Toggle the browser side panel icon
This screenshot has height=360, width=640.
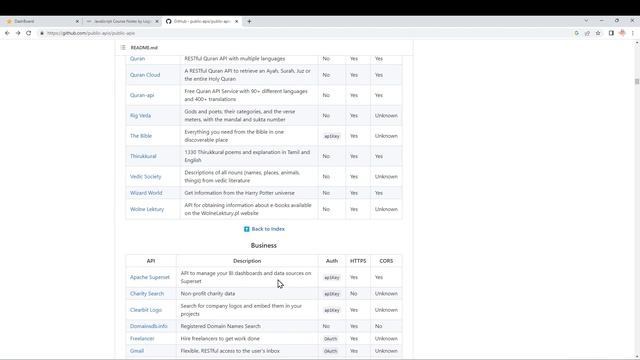[611, 33]
